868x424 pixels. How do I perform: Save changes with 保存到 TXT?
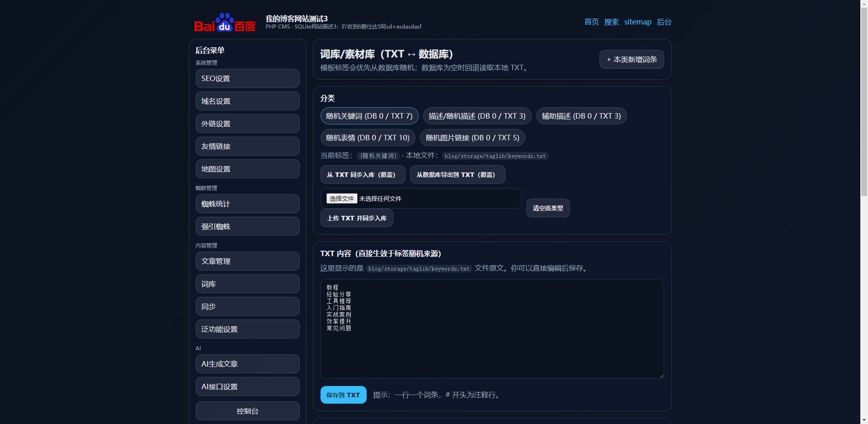point(343,395)
